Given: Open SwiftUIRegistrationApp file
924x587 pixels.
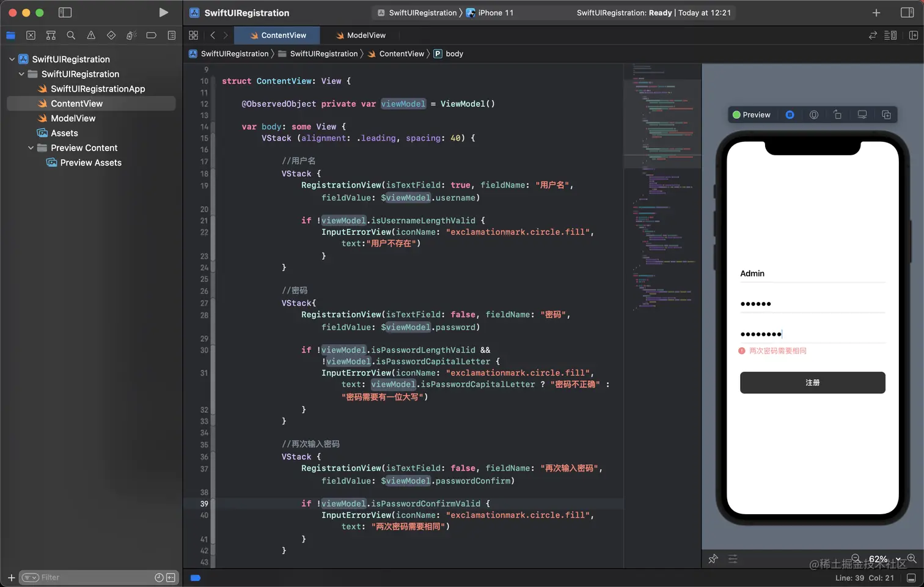Looking at the screenshot, I should tap(91, 89).
